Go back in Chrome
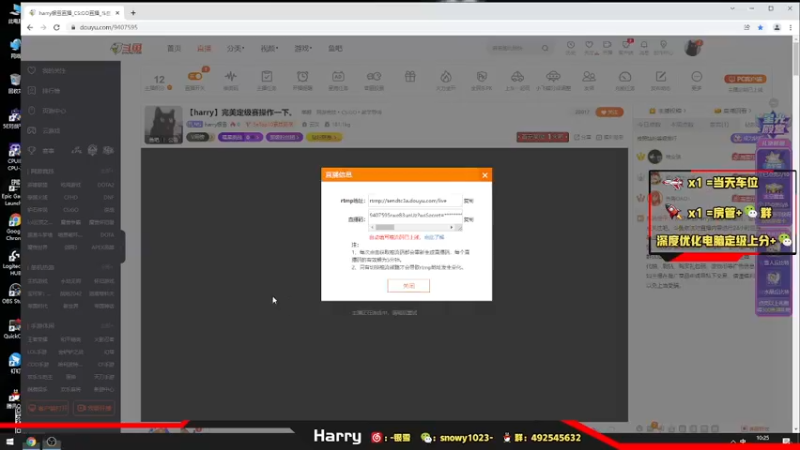The width and height of the screenshot is (800, 450). pos(30,28)
